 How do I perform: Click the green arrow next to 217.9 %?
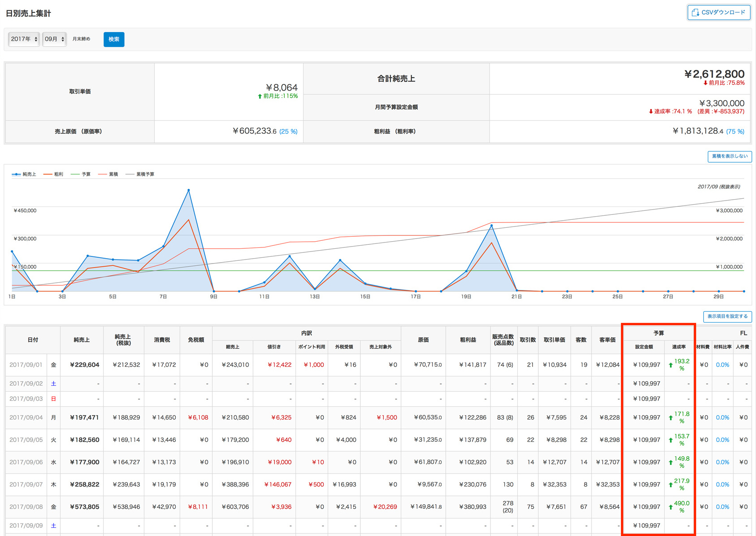[671, 485]
